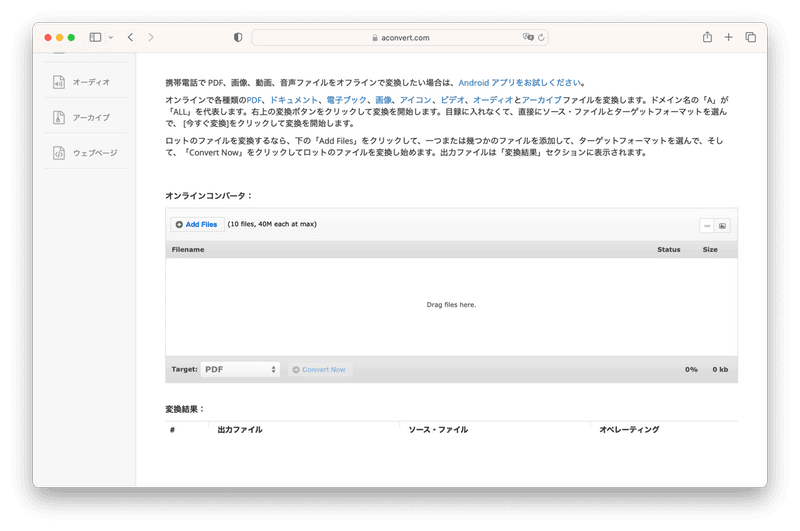Switch file list to list view

pos(706,225)
